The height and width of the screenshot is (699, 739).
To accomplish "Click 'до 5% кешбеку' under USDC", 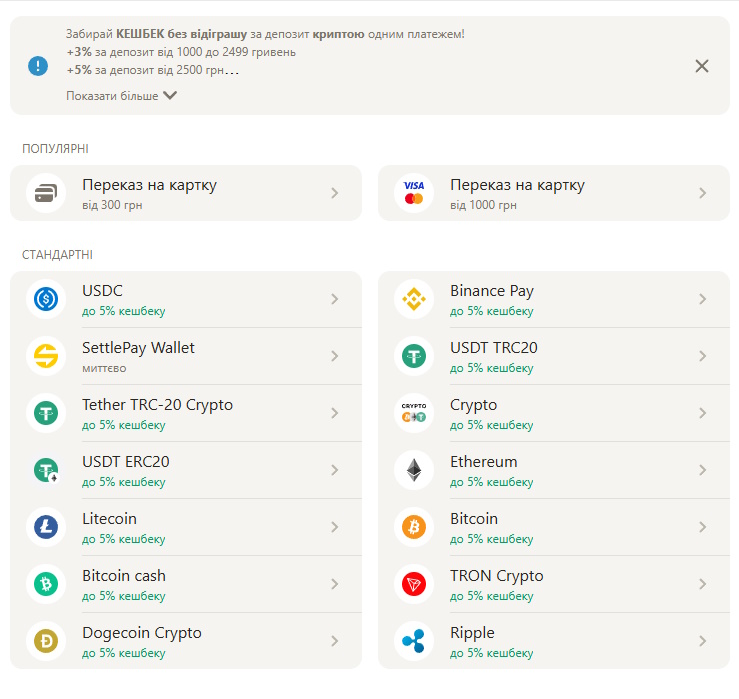I will [x=123, y=311].
